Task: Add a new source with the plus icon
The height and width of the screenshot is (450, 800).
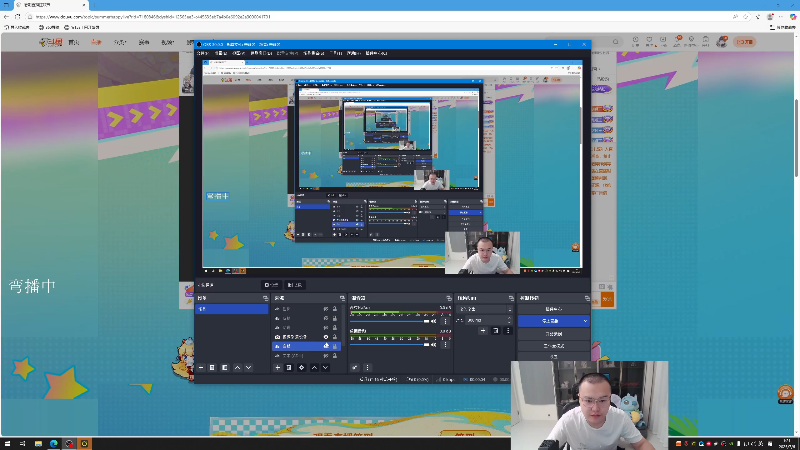Action: point(278,367)
